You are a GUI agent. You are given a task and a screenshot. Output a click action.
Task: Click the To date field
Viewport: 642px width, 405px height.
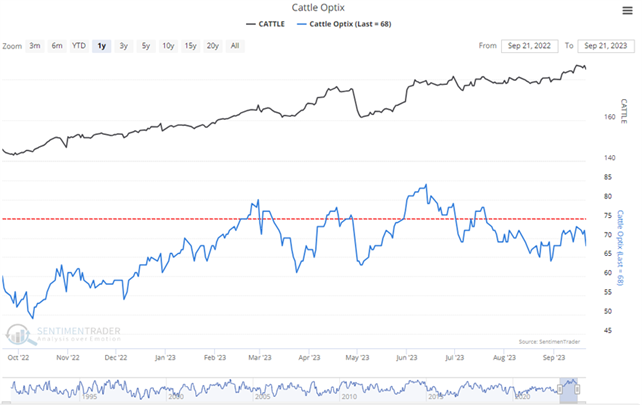[x=608, y=46]
